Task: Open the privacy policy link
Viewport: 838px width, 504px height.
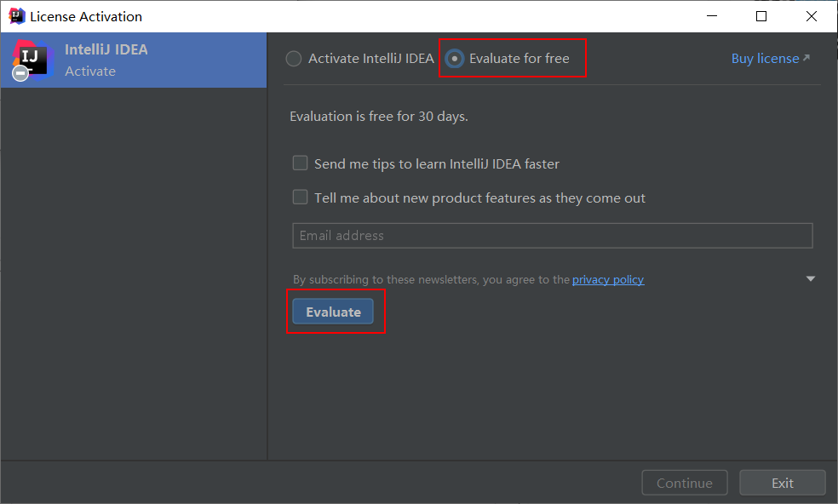Action: click(608, 279)
